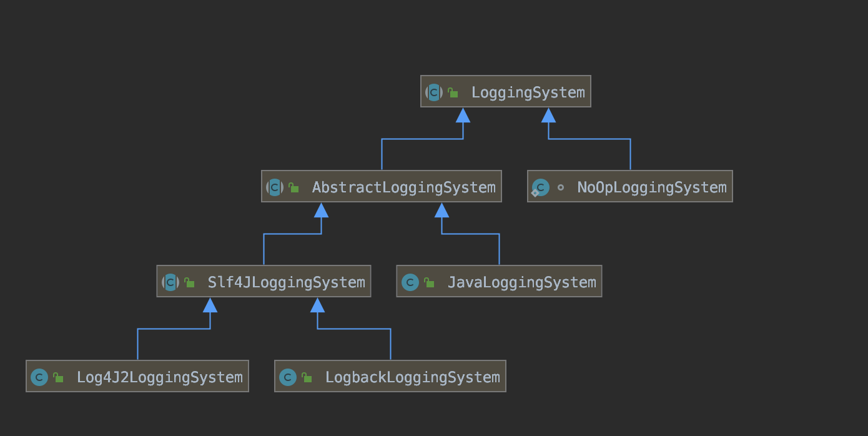Click the green lock icon beside JavaLoggingSystem
This screenshot has height=436, width=868.
tap(429, 282)
